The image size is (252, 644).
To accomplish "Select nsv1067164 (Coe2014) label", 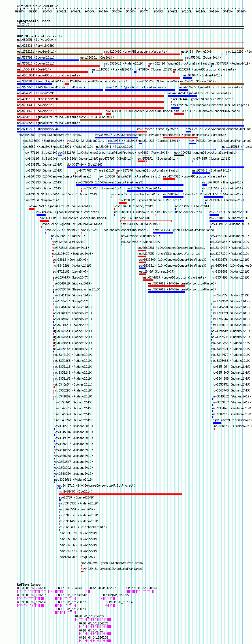I will [x=97, y=117].
